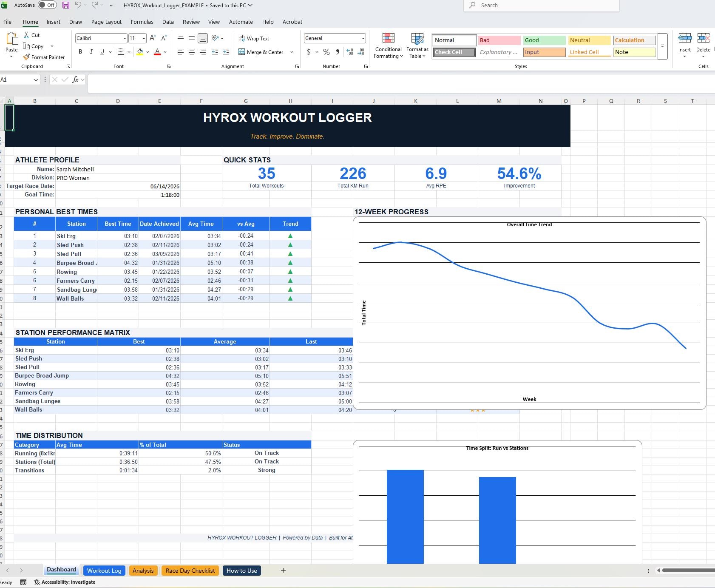Click Increase Decimal icon
Screen dimensions: 715x588
[x=350, y=52]
